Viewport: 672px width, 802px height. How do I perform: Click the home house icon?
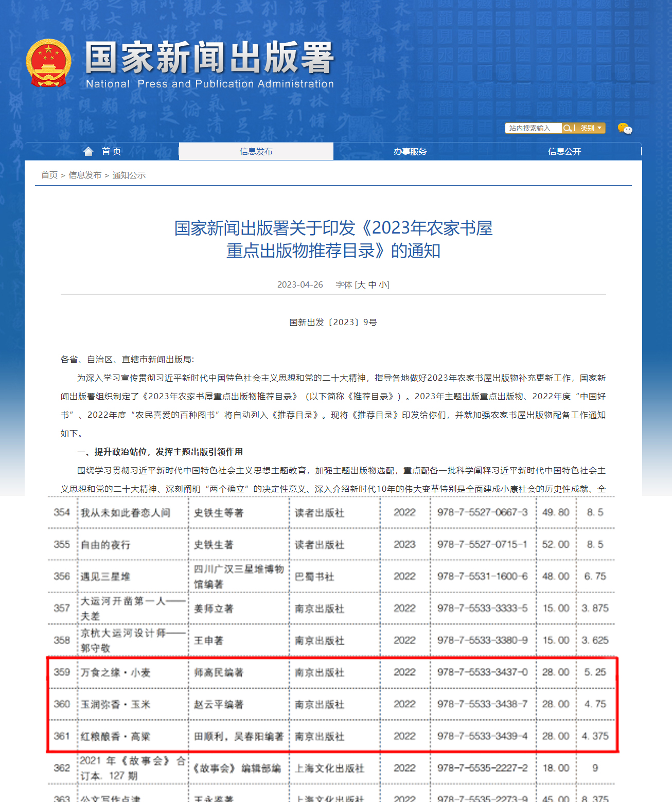pyautogui.click(x=89, y=151)
